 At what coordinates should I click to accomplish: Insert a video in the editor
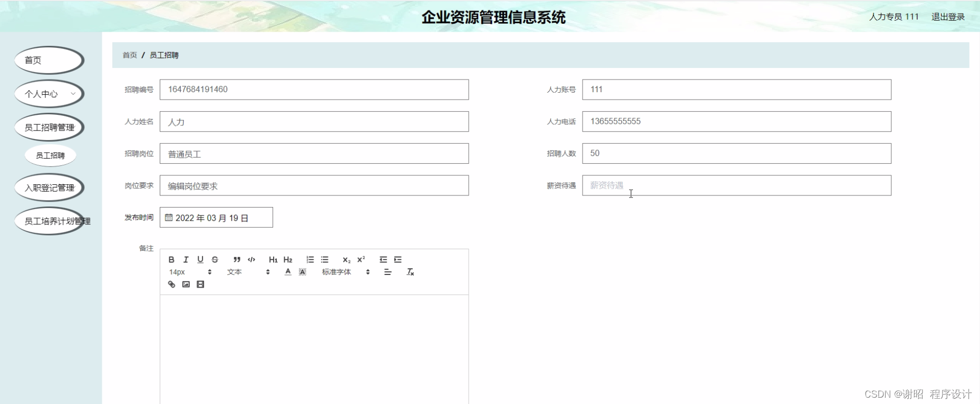[x=200, y=284]
